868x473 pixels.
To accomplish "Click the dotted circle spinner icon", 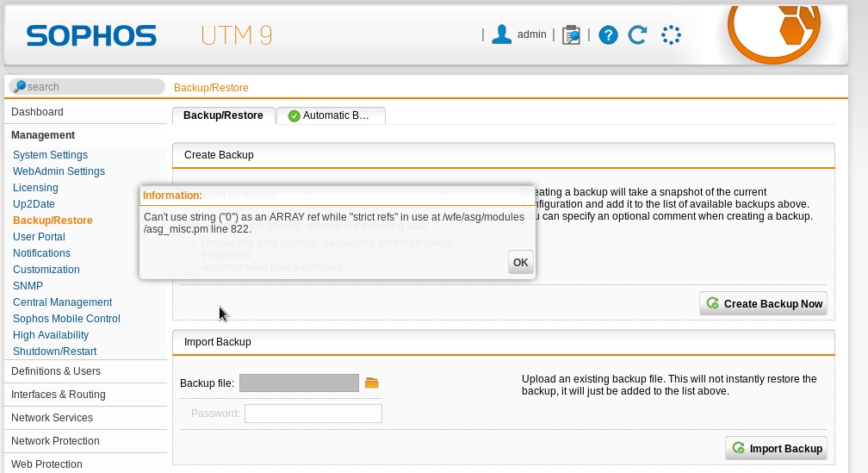I will (x=671, y=34).
